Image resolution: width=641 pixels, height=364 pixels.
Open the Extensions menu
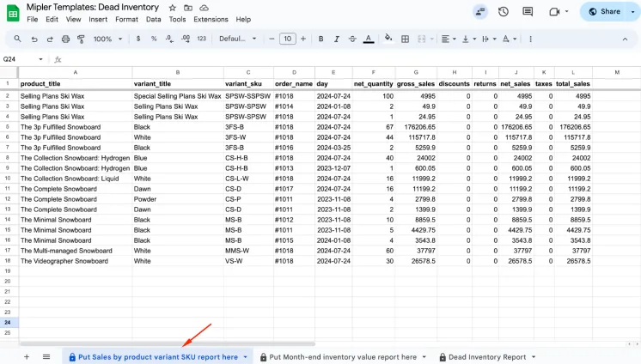(x=211, y=19)
